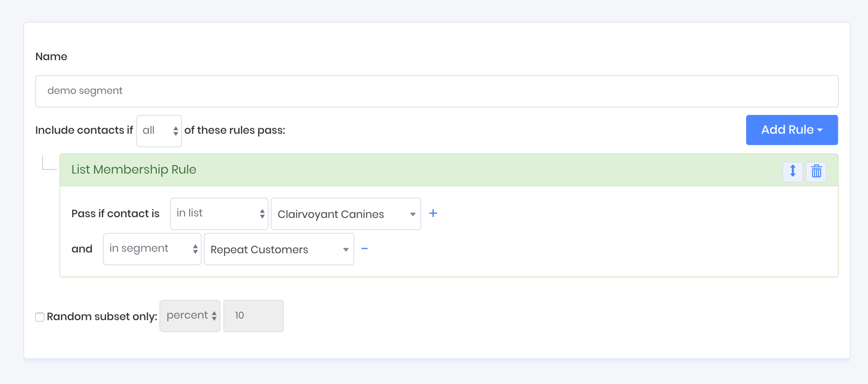
Task: Open the 'in segment' condition dropdown
Action: (152, 249)
